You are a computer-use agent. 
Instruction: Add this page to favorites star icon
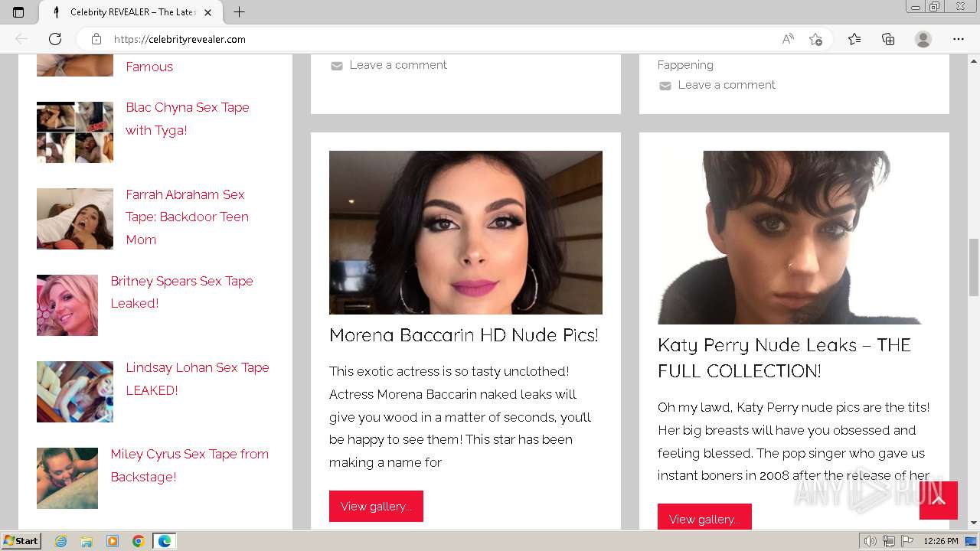click(815, 39)
